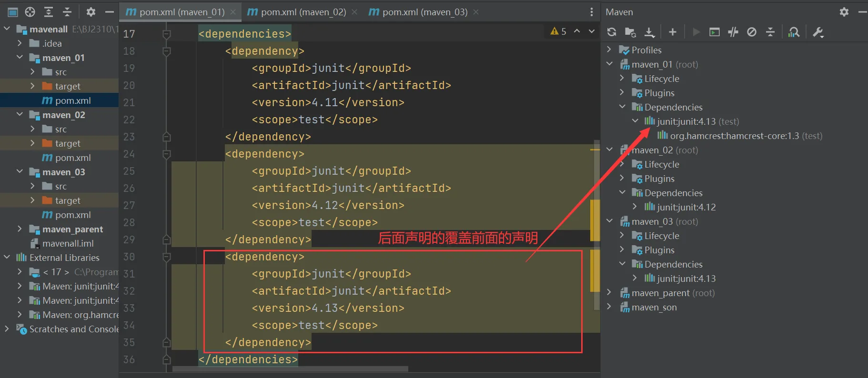Viewport: 868px width, 378px height.
Task: Expand Plugins under maven_01
Action: [x=622, y=92]
